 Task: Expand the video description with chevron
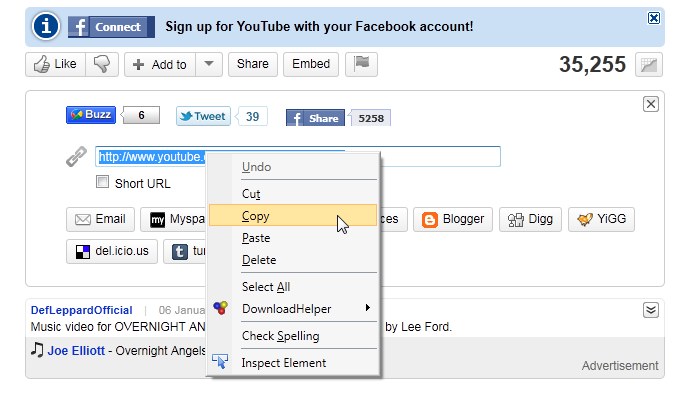[651, 310]
